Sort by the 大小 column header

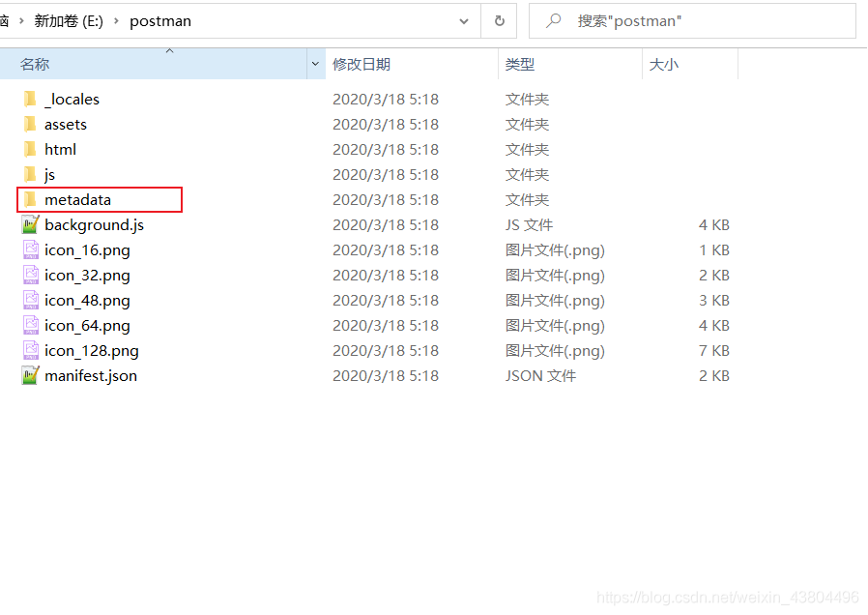[x=690, y=64]
